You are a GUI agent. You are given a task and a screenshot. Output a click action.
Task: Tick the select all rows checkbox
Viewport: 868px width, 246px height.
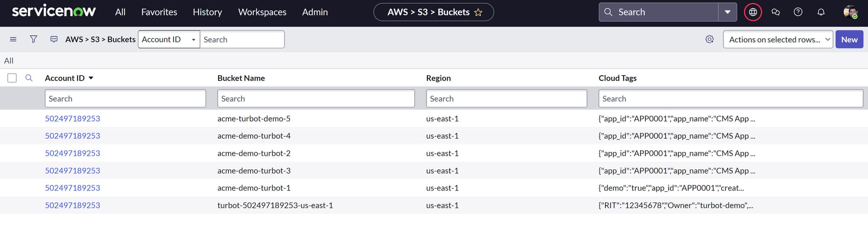click(12, 78)
